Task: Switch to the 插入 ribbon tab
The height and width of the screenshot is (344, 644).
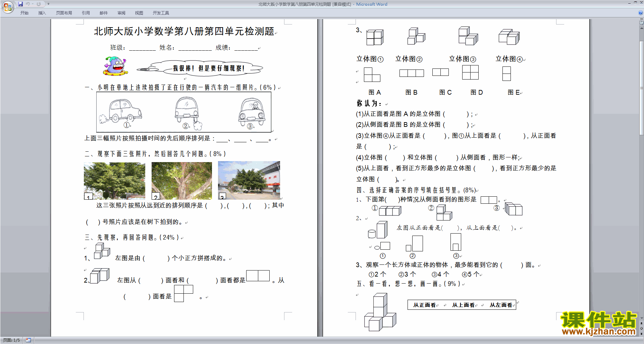Action: [x=42, y=13]
